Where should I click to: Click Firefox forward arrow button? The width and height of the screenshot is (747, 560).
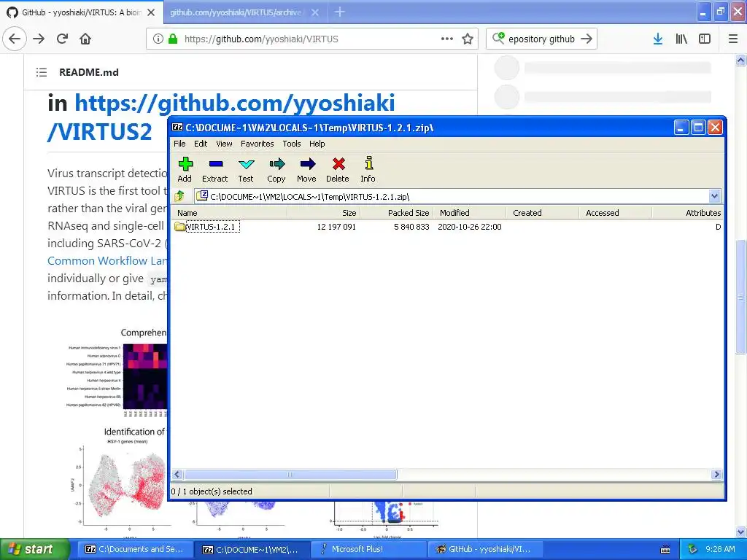point(39,39)
